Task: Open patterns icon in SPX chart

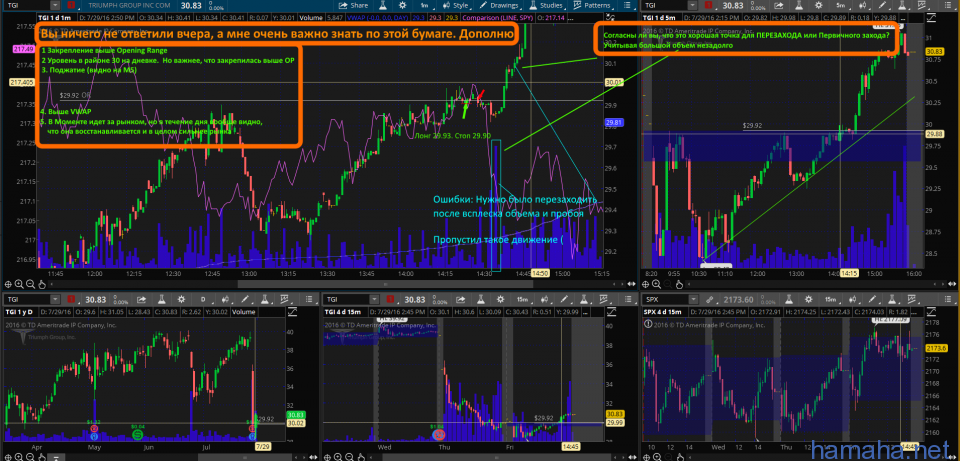Action: (x=912, y=299)
